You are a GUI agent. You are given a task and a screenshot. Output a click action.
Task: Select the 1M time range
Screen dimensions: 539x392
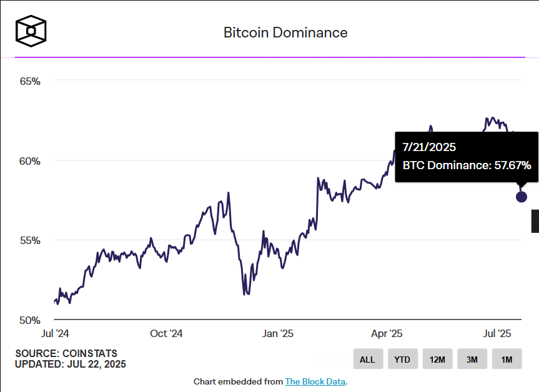[x=506, y=358]
